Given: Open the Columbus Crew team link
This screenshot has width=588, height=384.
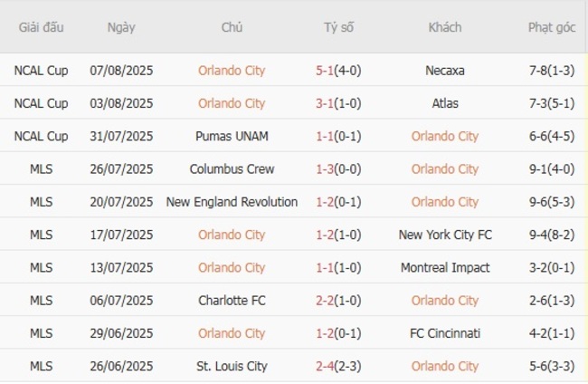Looking at the screenshot, I should point(232,168).
